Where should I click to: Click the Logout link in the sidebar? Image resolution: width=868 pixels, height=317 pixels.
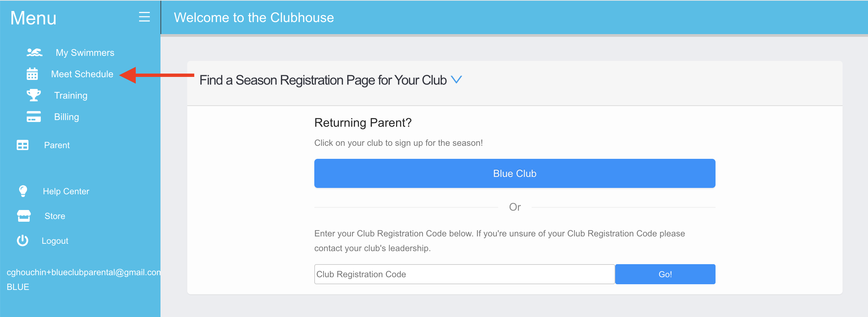55,241
